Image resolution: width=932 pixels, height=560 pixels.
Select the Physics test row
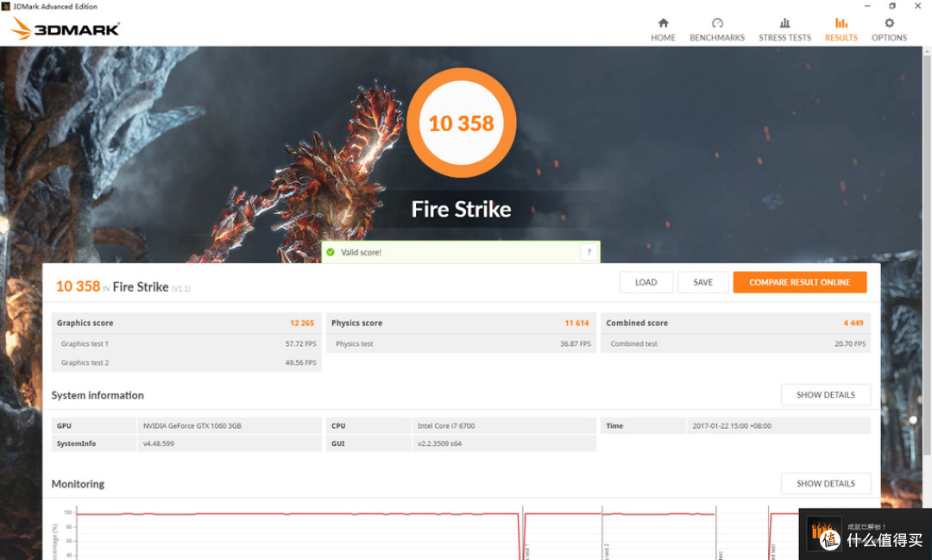pyautogui.click(x=461, y=343)
